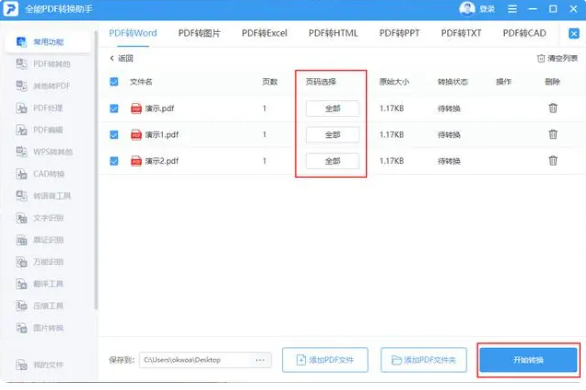
Task: Click the PDF icon of 演示.pdf
Action: (x=136, y=109)
